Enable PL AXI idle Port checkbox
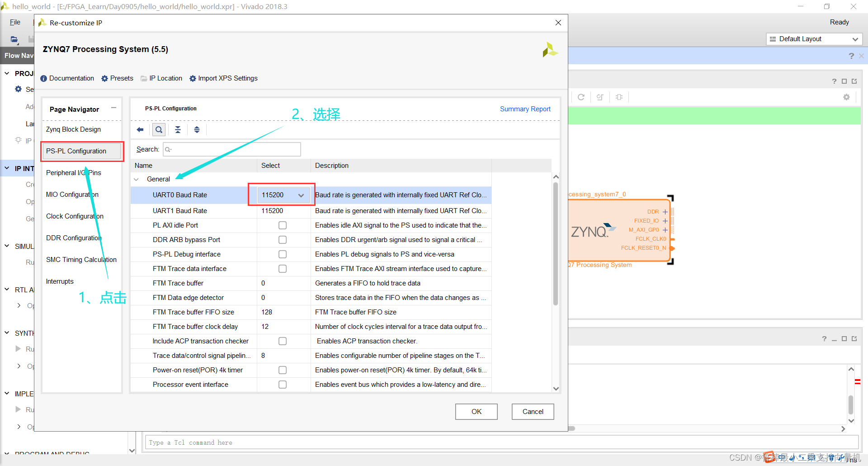This screenshot has height=466, width=868. pos(283,225)
